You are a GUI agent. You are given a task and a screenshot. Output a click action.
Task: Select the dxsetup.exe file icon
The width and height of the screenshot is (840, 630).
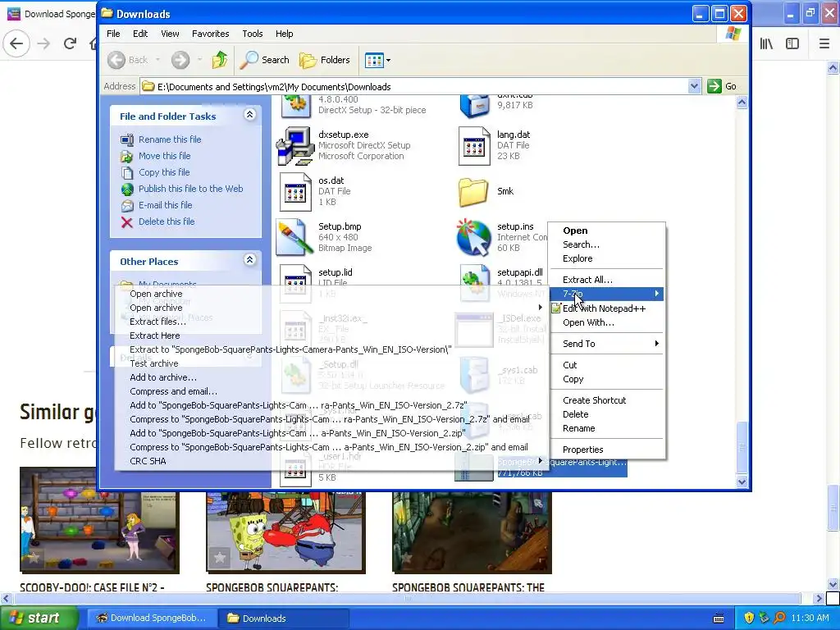(x=294, y=145)
